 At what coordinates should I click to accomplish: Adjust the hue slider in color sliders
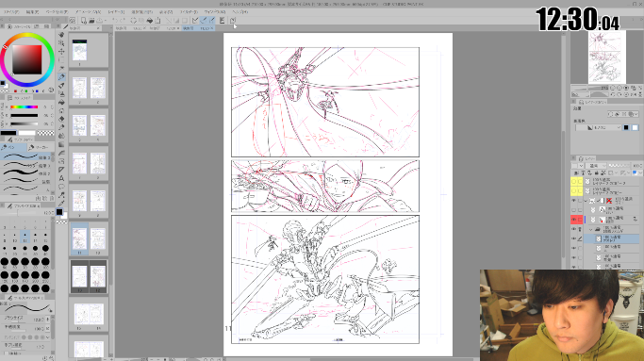tap(25, 107)
